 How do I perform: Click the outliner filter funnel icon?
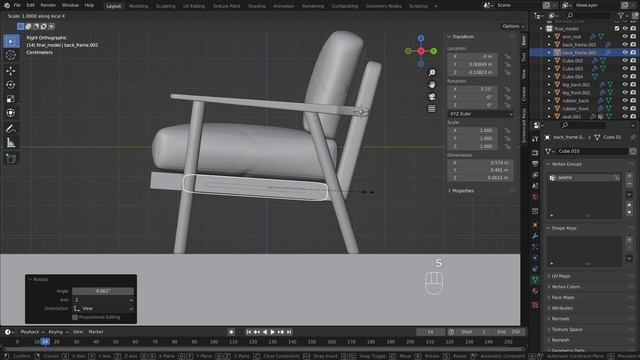point(621,16)
